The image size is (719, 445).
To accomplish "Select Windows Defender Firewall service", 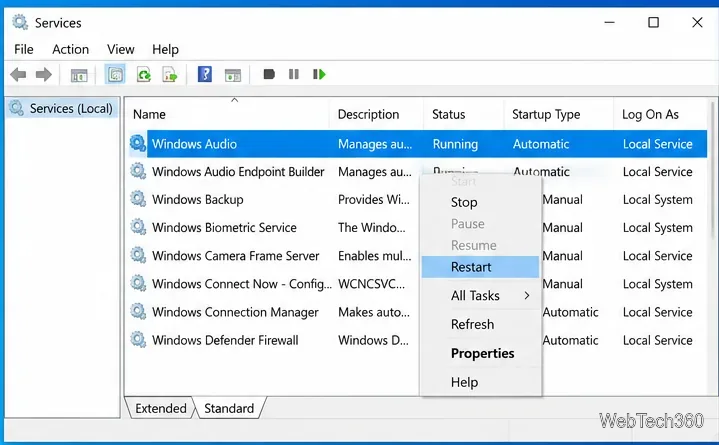I will click(225, 340).
